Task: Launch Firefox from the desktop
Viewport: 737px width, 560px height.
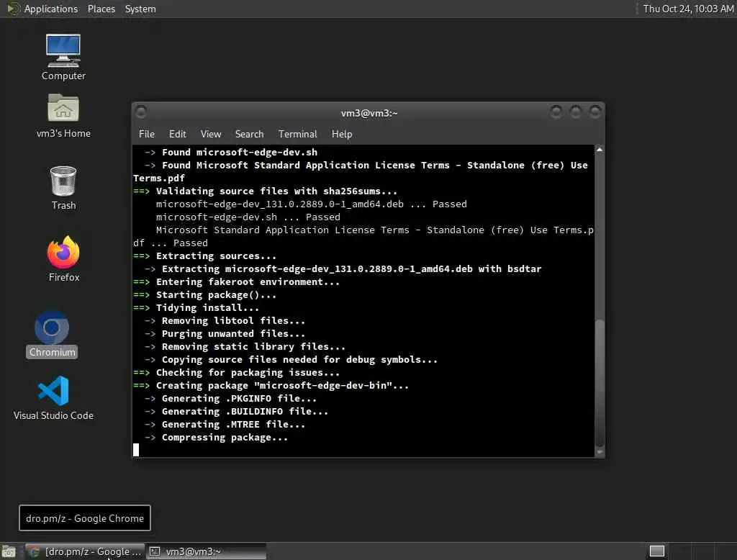Action: 63,258
